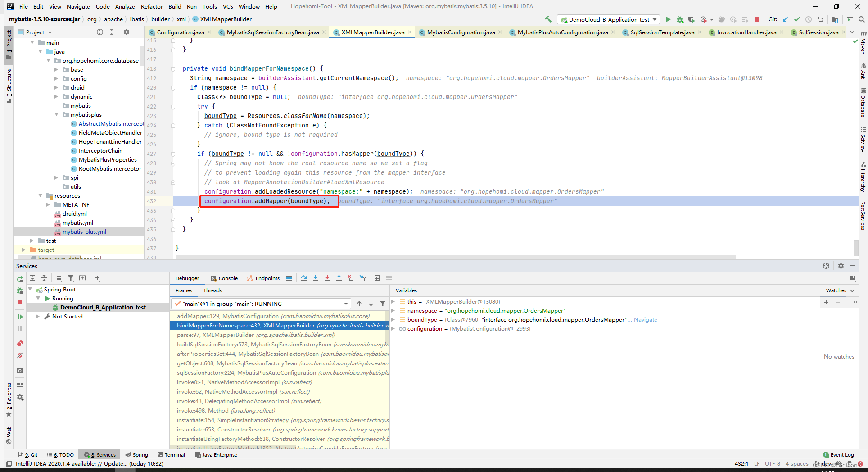Select addMapper:129 MybatisConfiguration stack frame
Image resolution: width=868 pixels, height=472 pixels.
click(279, 316)
